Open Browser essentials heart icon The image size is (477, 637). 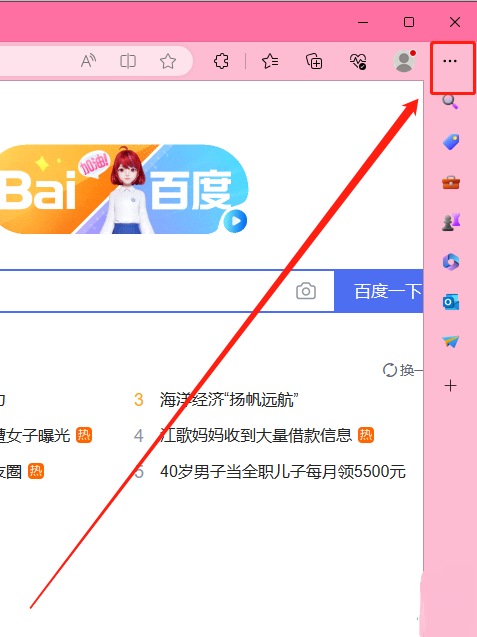(358, 61)
